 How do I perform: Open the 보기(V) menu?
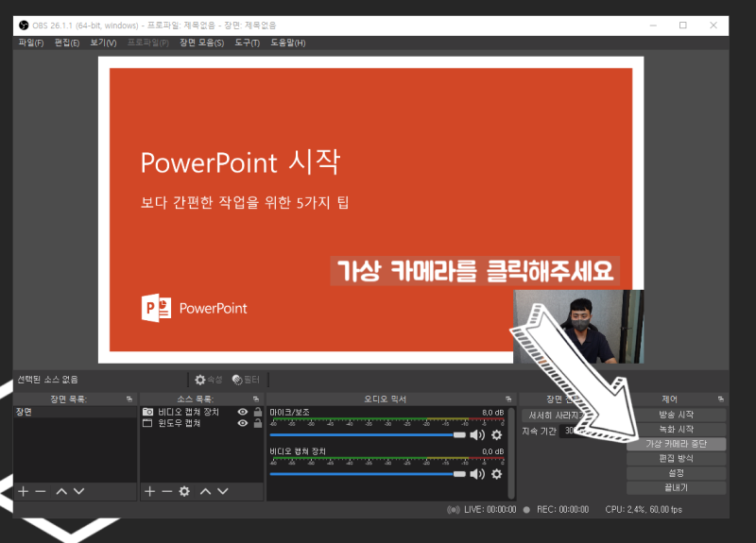(x=103, y=42)
